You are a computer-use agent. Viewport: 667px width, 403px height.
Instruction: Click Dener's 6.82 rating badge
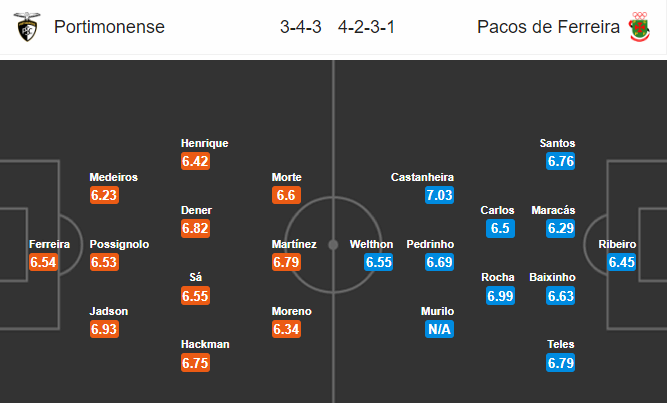195,228
